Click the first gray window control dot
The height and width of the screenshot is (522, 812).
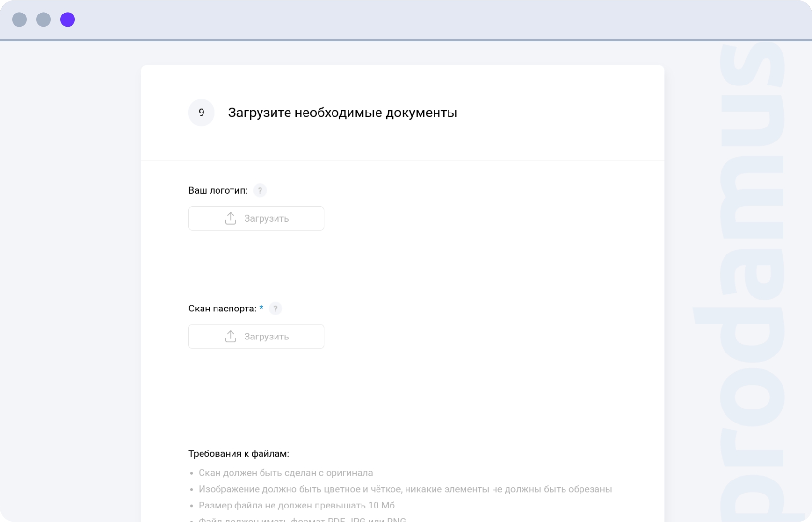click(x=19, y=19)
